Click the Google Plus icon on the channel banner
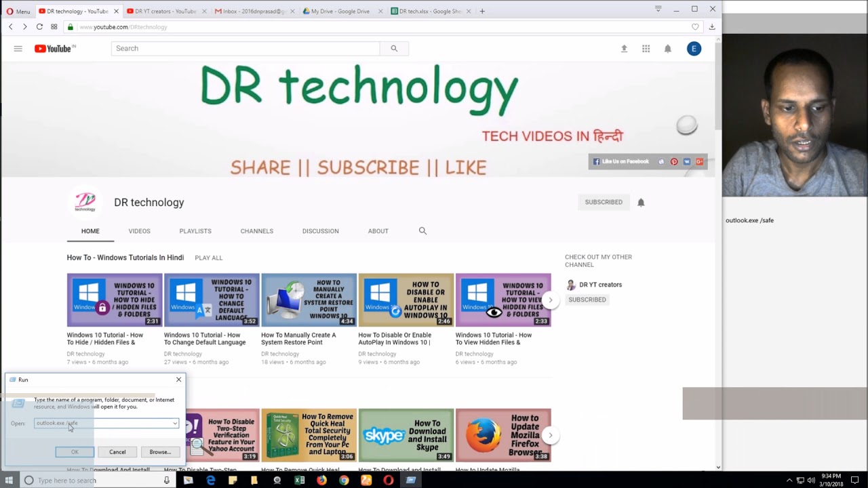The image size is (868, 488). 699,162
